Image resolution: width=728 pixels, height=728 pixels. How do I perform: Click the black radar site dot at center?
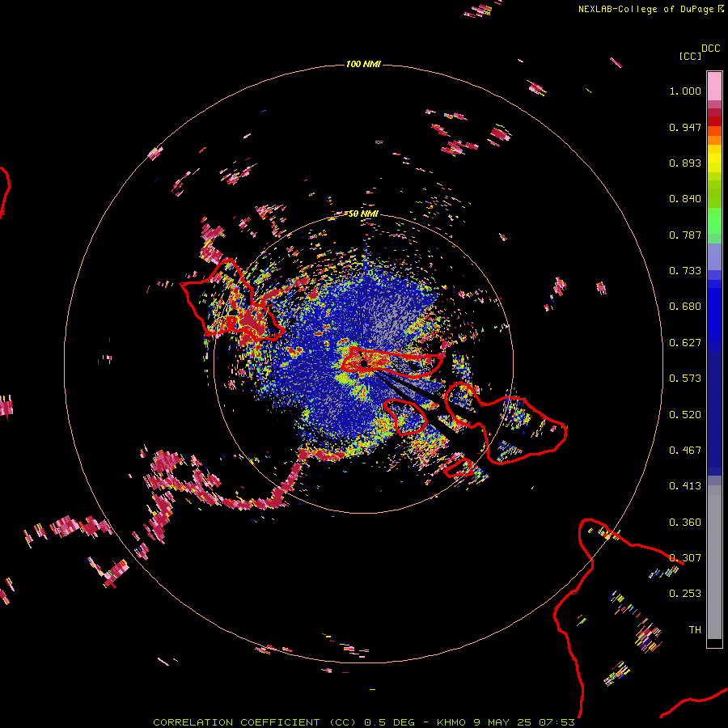click(365, 363)
